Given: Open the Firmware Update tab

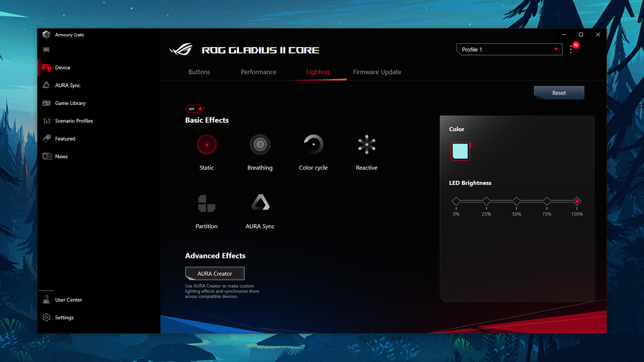Looking at the screenshot, I should click(x=377, y=72).
